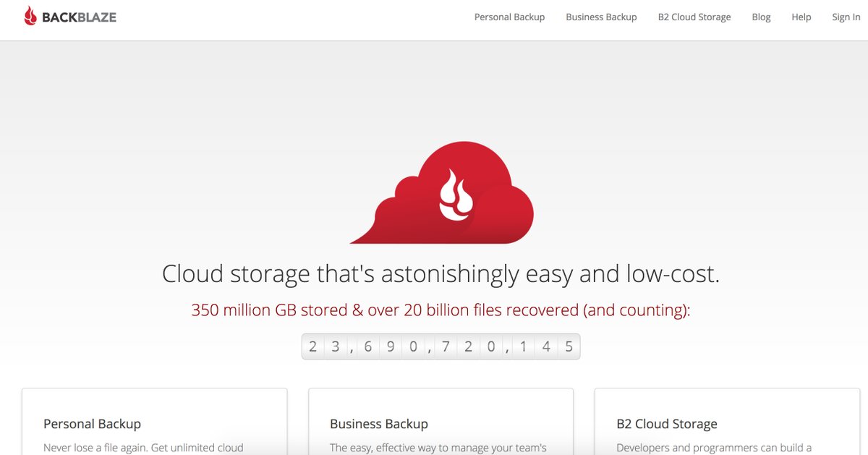This screenshot has width=868, height=455.
Task: Open the Help page link
Action: click(801, 17)
